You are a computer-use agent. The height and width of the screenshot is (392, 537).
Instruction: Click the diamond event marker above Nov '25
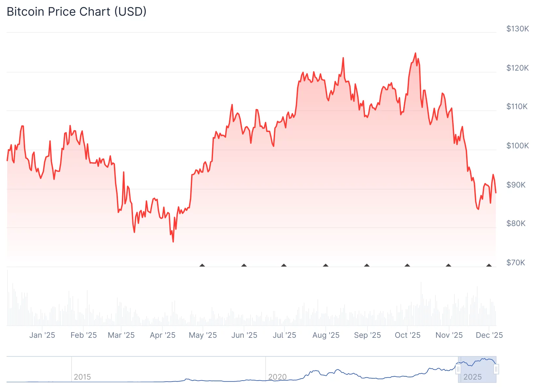tap(448, 265)
